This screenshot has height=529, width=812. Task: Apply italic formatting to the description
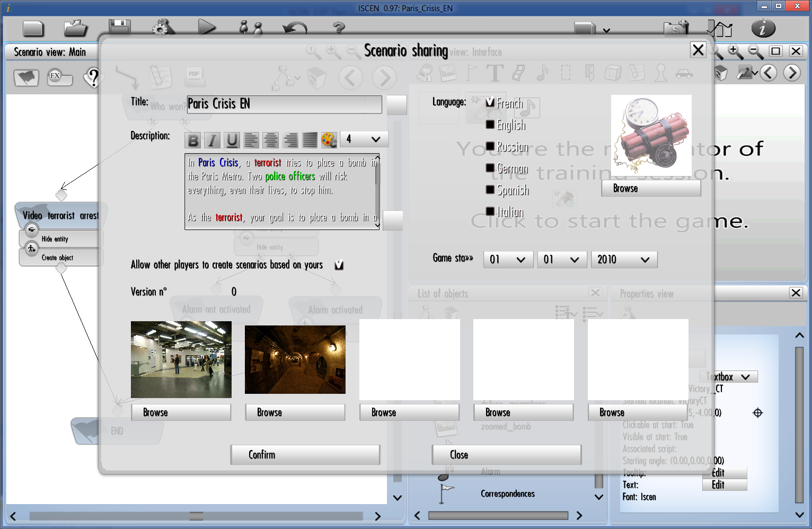[213, 140]
